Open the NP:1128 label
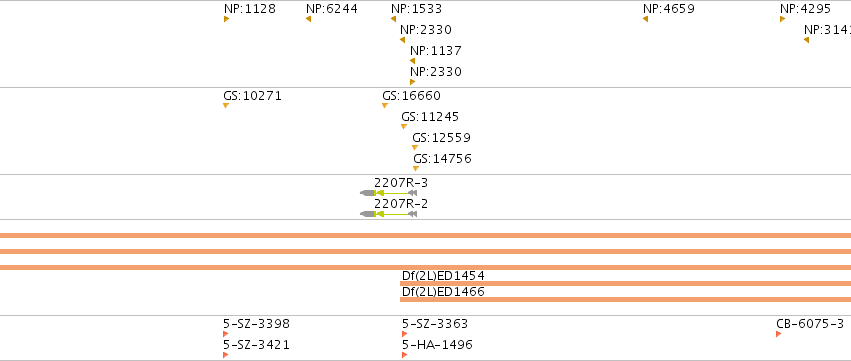 click(x=250, y=9)
